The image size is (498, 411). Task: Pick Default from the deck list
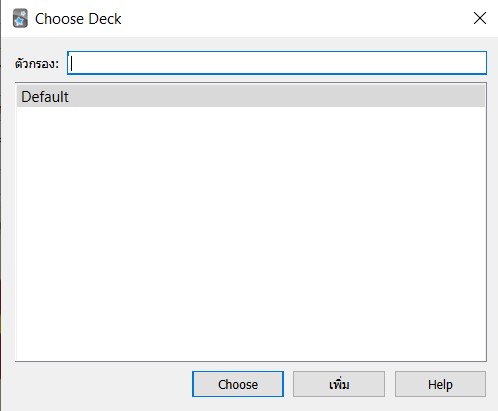pyautogui.click(x=251, y=96)
